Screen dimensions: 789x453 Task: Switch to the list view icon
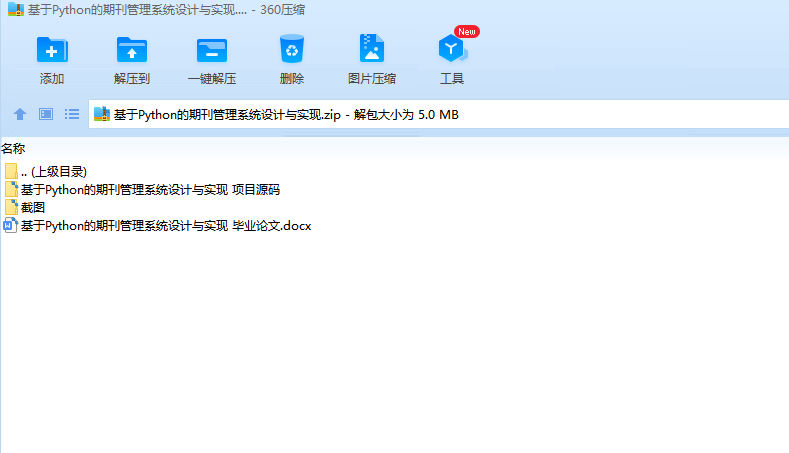[x=72, y=114]
